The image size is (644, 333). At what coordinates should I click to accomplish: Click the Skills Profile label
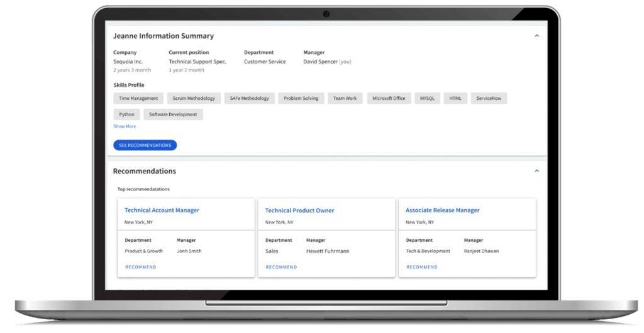[129, 85]
